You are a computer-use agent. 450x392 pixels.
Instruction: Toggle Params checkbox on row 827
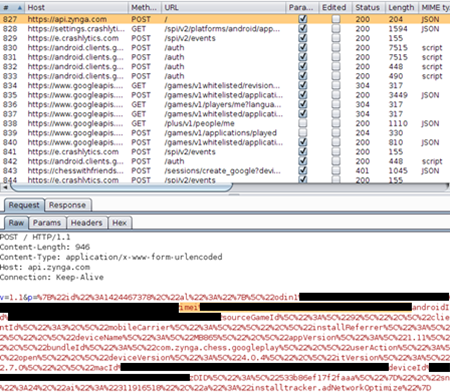click(x=303, y=19)
